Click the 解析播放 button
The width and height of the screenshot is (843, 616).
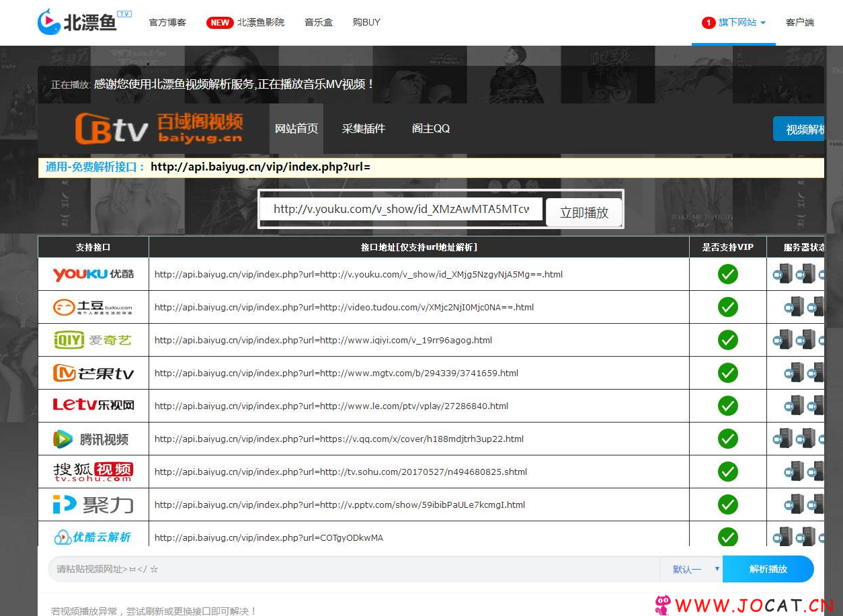point(768,569)
